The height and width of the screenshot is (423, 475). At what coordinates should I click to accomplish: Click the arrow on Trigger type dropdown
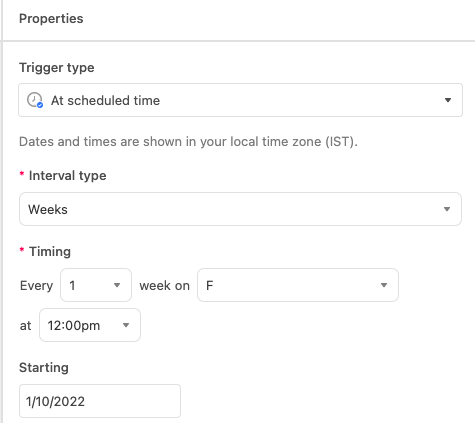click(x=448, y=100)
